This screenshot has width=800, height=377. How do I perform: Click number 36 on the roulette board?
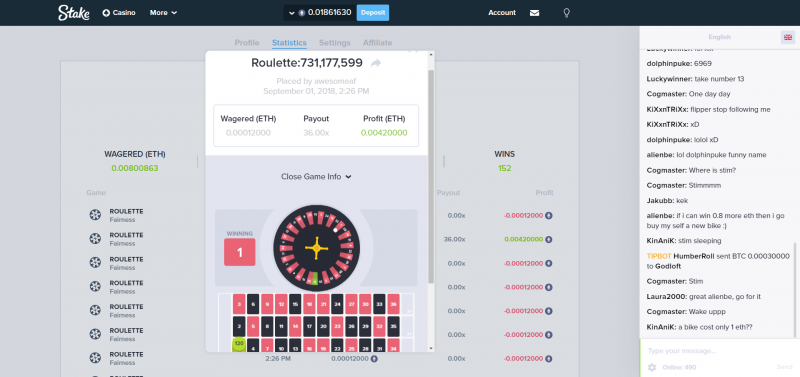pos(393,304)
